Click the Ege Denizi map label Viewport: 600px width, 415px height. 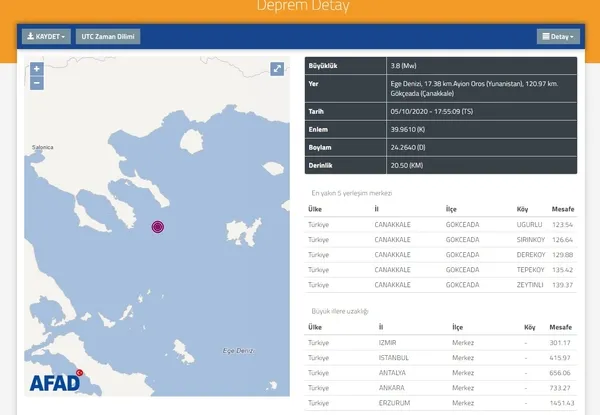(238, 351)
